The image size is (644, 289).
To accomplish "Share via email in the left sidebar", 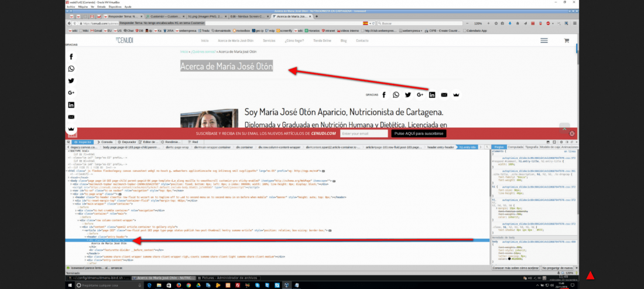I will [x=71, y=117].
